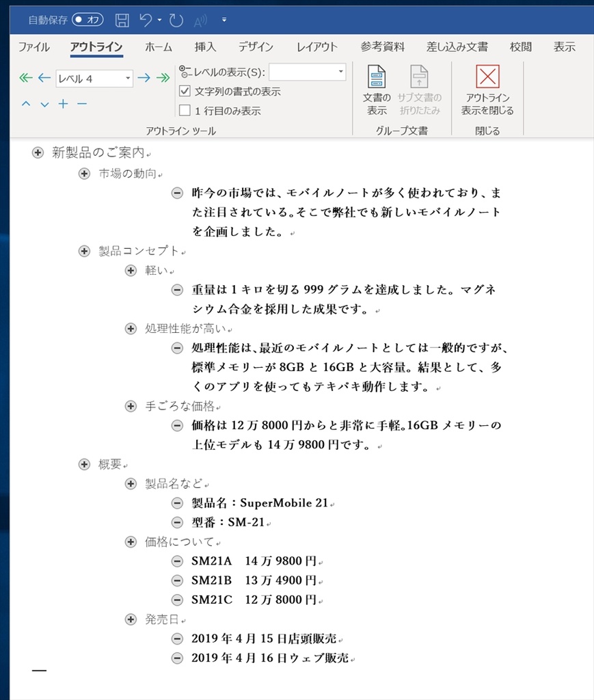594x700 pixels.
Task: Click minus marker beside SM21A line
Action: (177, 561)
